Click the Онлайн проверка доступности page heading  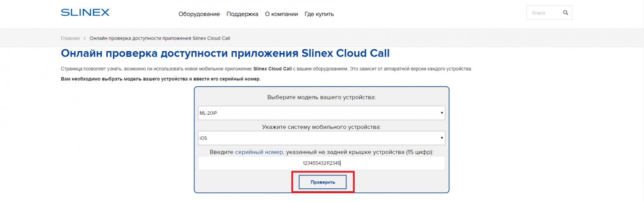point(225,53)
